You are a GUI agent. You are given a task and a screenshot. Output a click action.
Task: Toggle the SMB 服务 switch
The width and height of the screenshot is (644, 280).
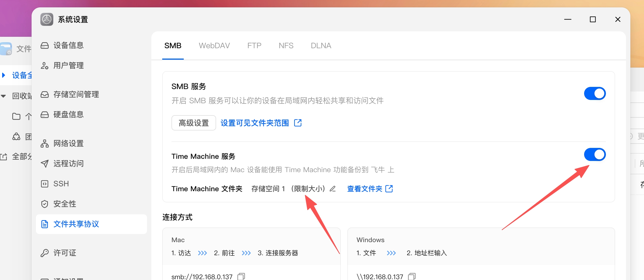click(595, 93)
